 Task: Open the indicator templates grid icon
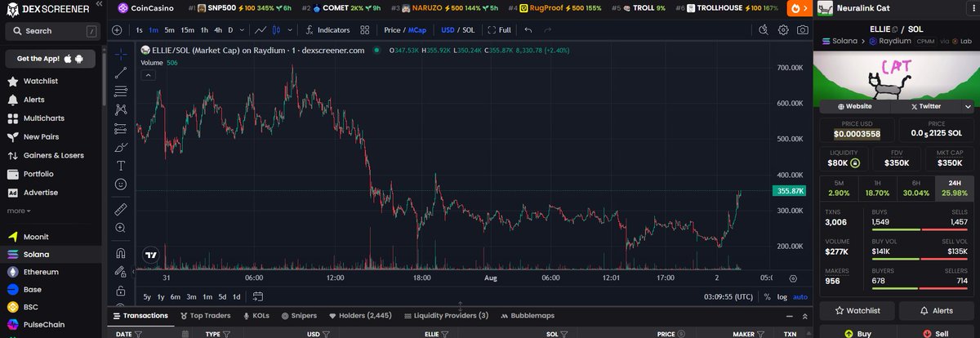[365, 30]
